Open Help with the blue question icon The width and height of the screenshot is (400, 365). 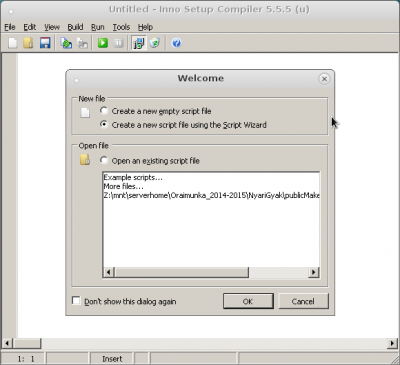176,43
